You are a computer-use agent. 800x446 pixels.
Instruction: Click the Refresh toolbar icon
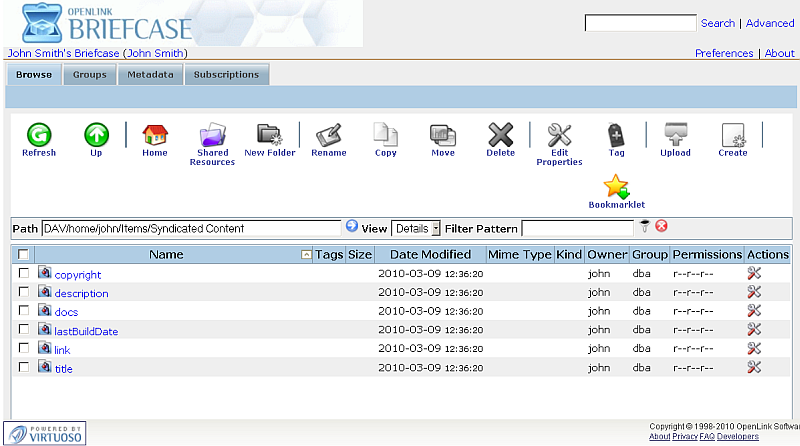[x=38, y=135]
